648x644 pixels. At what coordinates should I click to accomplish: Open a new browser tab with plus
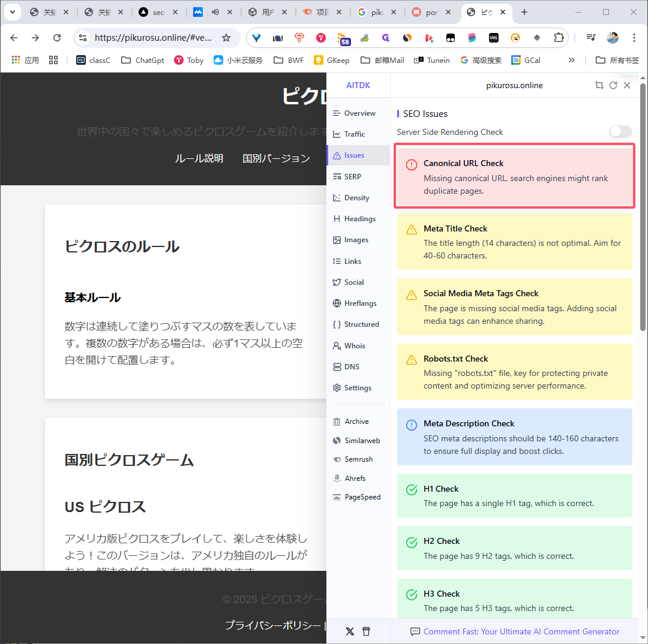pyautogui.click(x=524, y=12)
